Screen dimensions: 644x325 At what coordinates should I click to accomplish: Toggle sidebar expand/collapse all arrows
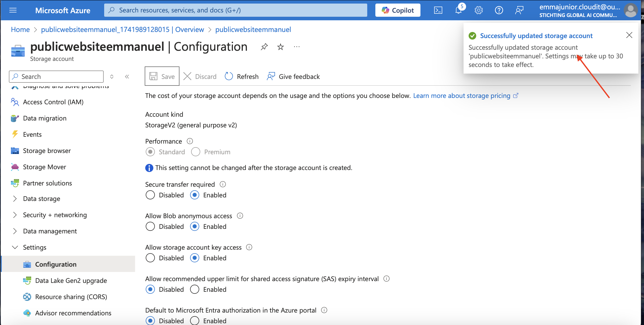point(112,77)
